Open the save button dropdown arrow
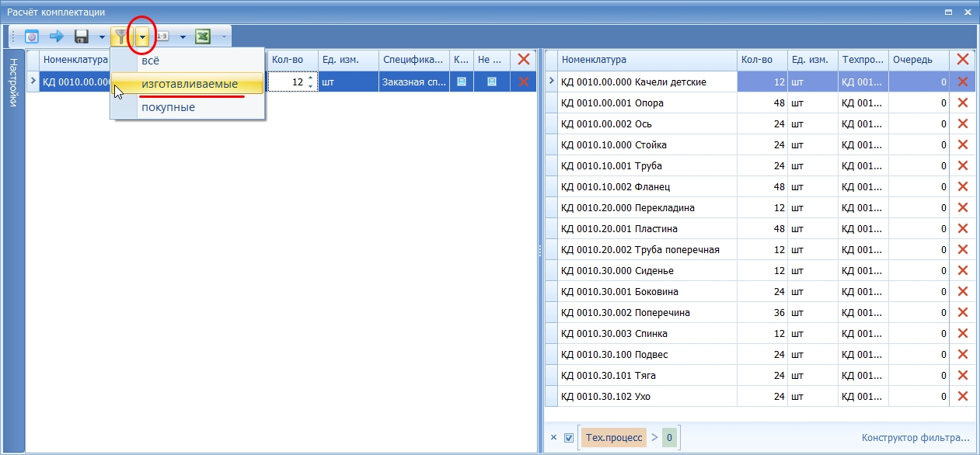 pos(101,36)
